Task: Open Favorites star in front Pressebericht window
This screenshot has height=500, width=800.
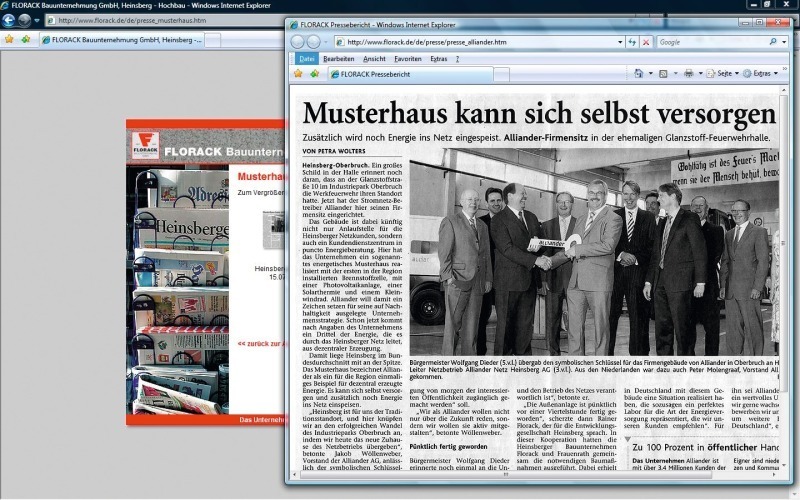Action: 298,73
